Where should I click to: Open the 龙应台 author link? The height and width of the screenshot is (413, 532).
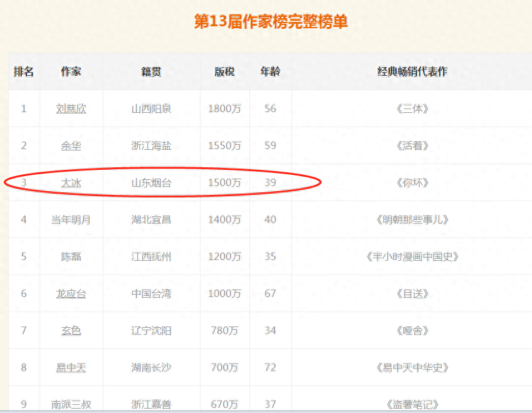71,293
